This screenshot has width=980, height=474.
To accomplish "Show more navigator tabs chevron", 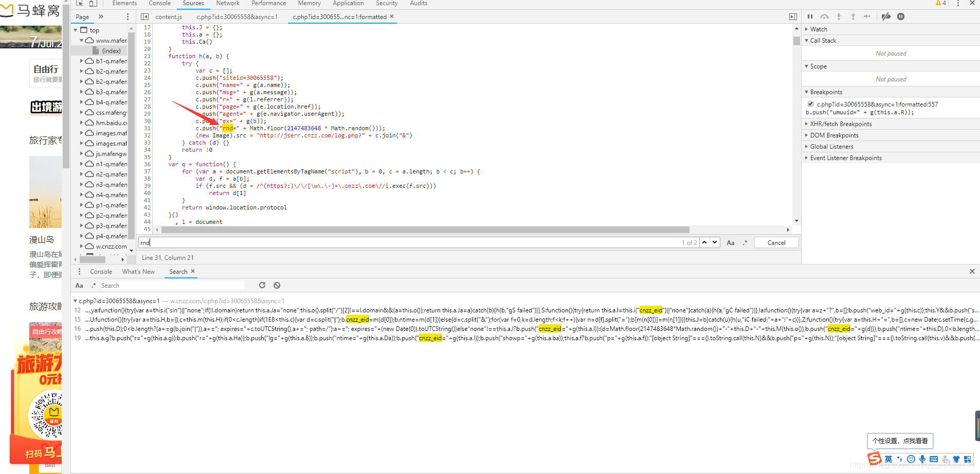I will [x=101, y=16].
